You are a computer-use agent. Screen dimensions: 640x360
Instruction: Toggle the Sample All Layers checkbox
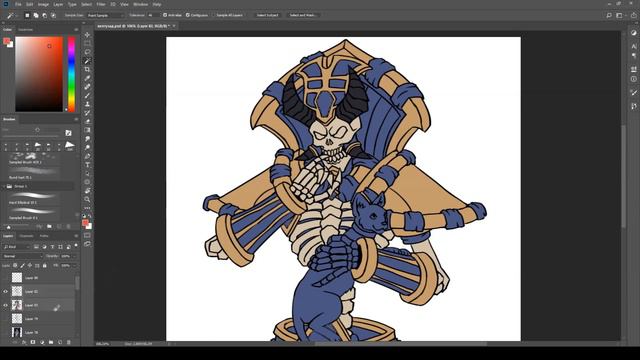[214, 15]
